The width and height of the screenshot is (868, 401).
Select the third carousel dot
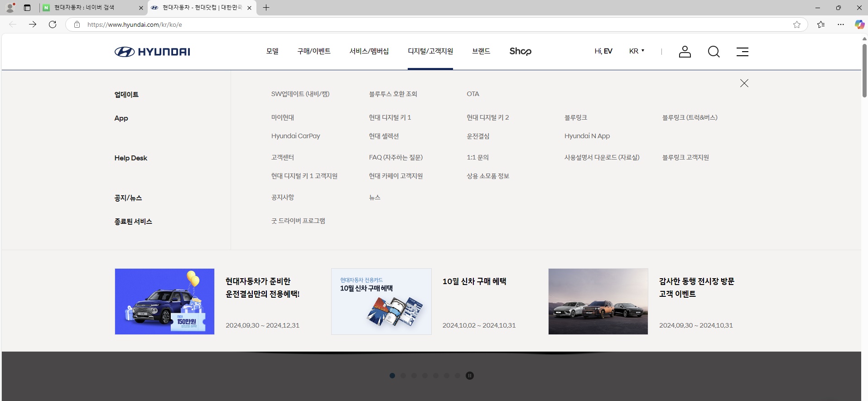(x=414, y=376)
